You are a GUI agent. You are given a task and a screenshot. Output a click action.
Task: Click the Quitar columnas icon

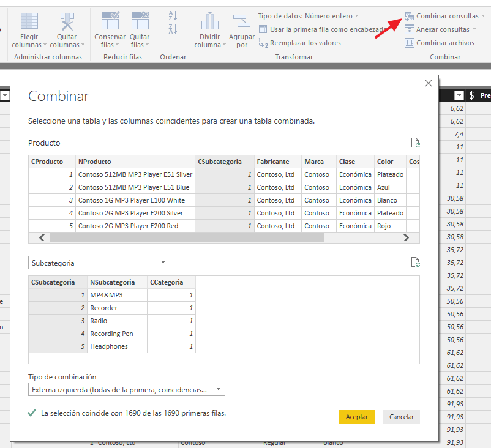pos(67,21)
